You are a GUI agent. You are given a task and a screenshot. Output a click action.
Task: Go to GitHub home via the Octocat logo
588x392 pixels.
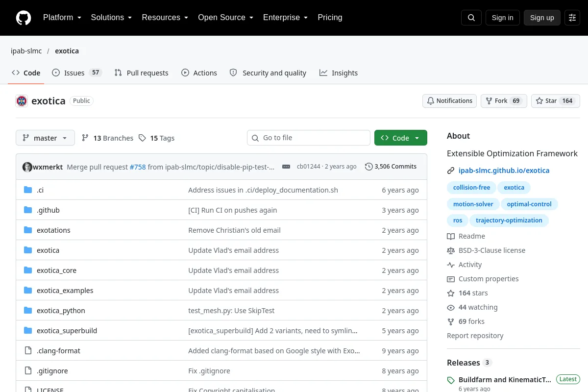(x=23, y=18)
